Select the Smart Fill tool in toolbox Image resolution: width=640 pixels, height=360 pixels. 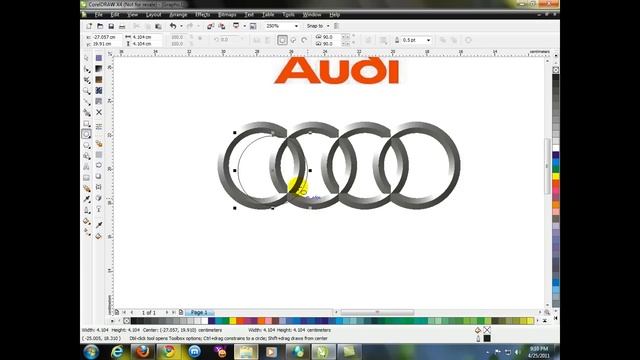pos(87,113)
